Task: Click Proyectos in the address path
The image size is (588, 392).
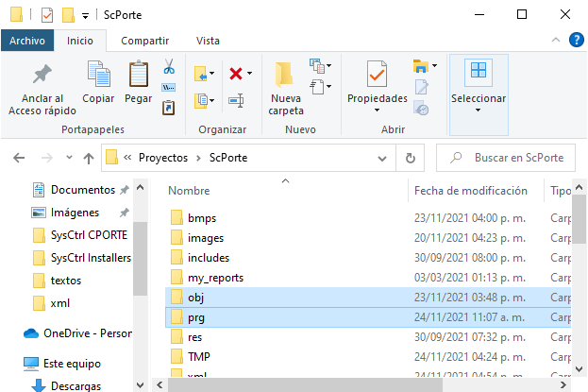Action: (x=163, y=158)
